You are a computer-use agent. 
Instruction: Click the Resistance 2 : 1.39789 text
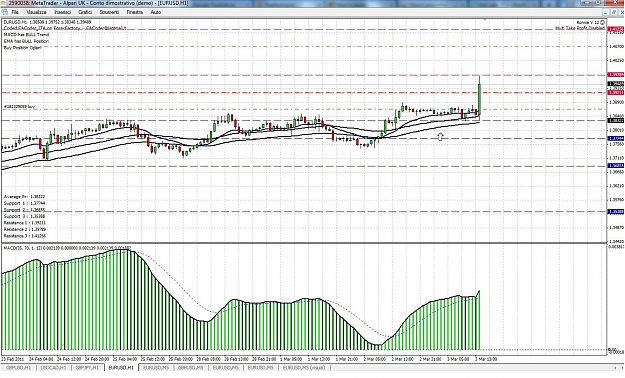[25, 229]
